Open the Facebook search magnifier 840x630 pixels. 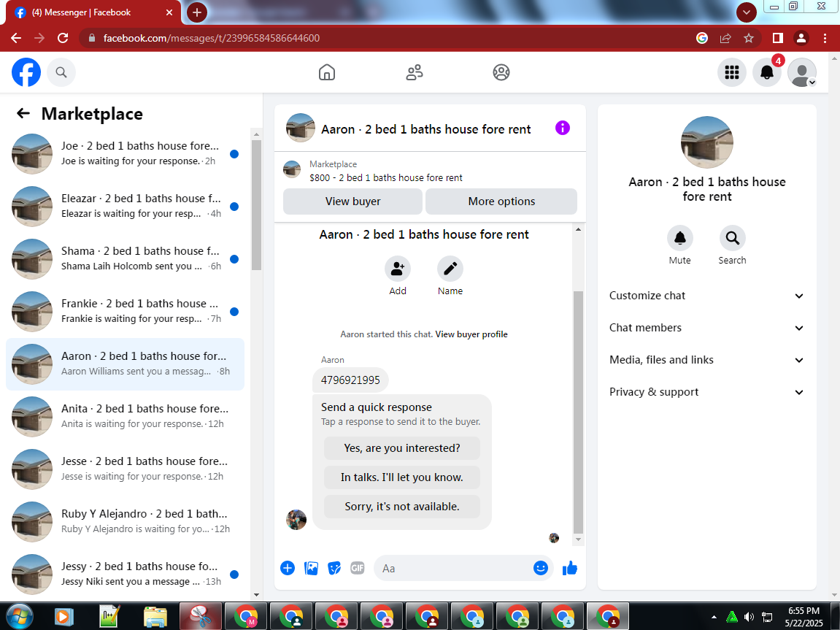coord(61,72)
